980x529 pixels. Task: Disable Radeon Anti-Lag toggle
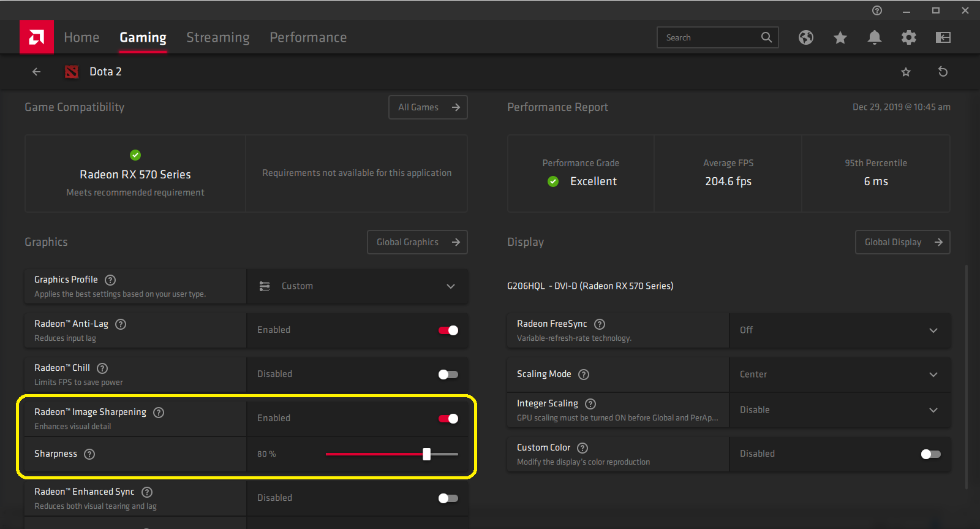tap(448, 330)
